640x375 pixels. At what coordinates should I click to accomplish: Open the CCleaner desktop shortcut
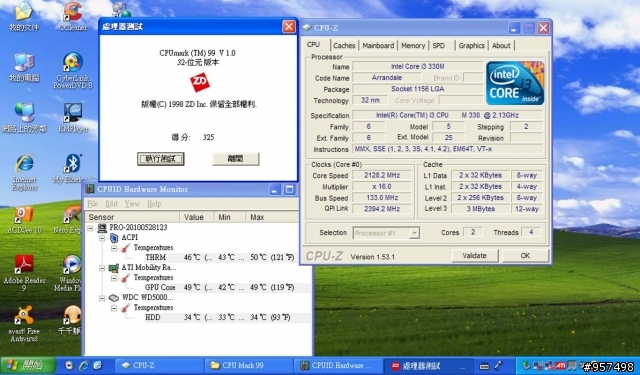[73, 16]
